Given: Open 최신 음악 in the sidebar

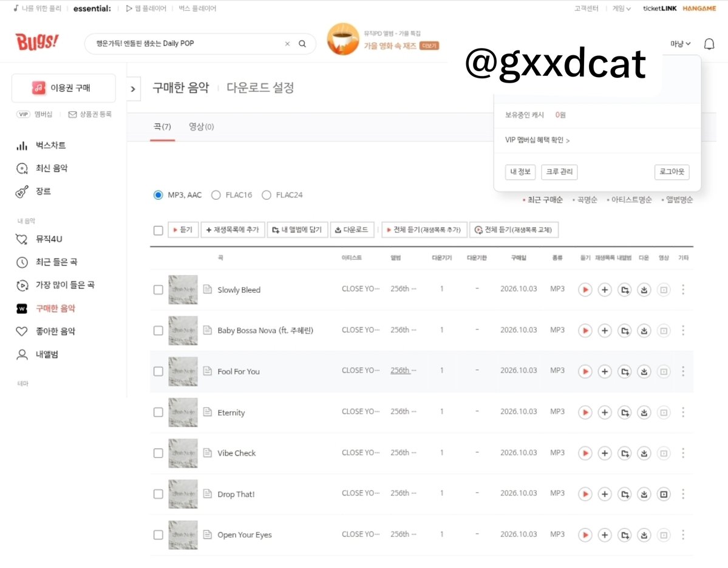Looking at the screenshot, I should pyautogui.click(x=51, y=168).
